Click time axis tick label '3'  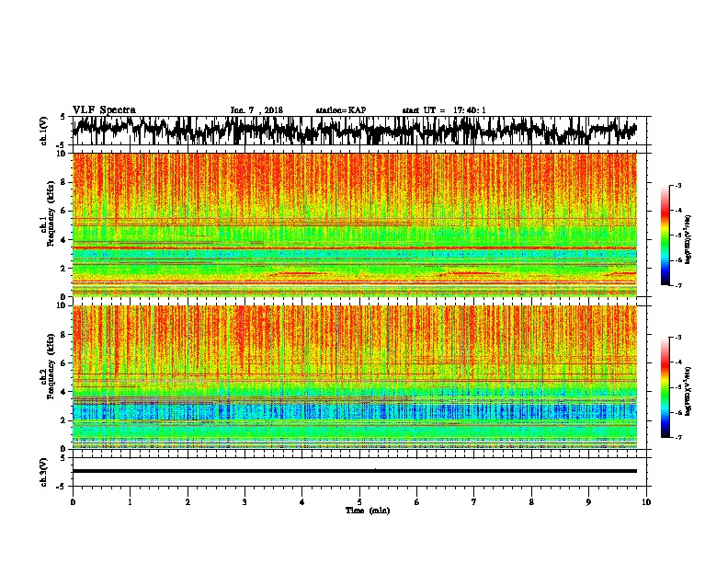tap(245, 502)
